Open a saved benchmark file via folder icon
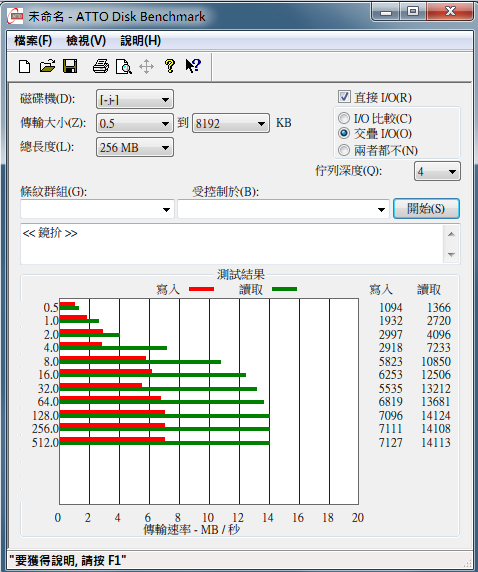This screenshot has height=572, width=478. tap(47, 67)
